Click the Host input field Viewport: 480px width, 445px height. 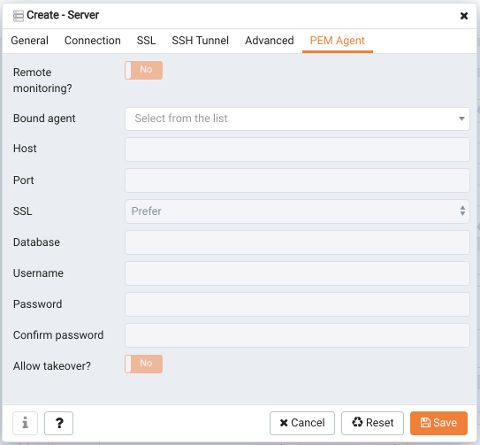297,150
